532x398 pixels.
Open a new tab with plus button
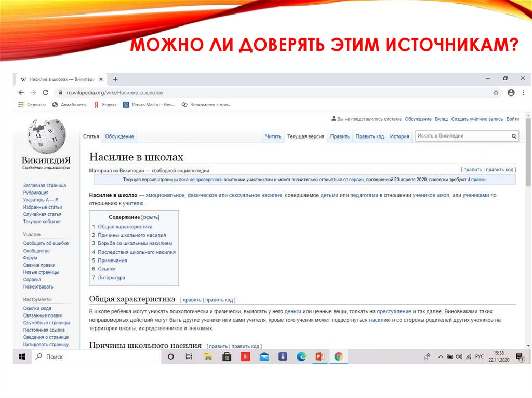pos(115,79)
